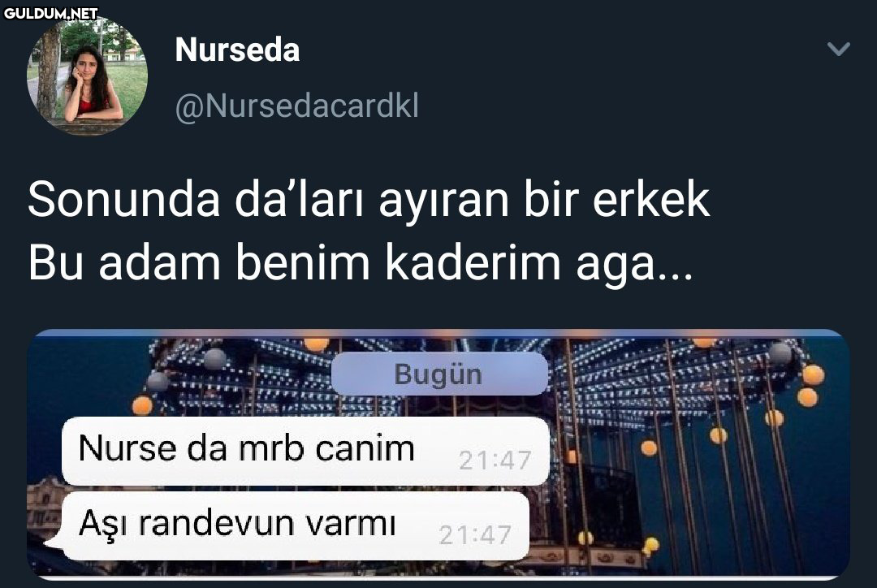Image resolution: width=877 pixels, height=588 pixels.
Task: Tap the 'Aşı randevun varmı' message bubble
Action: [296, 525]
